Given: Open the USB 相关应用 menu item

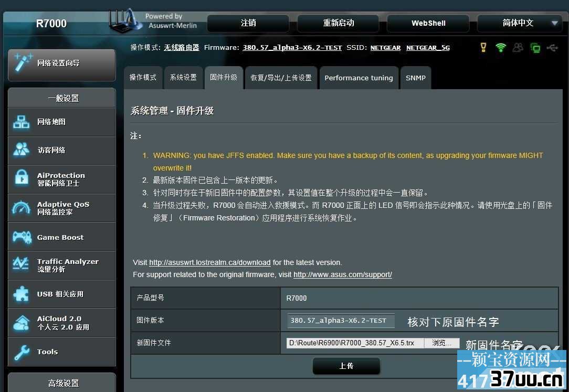Looking at the screenshot, I should 62,294.
